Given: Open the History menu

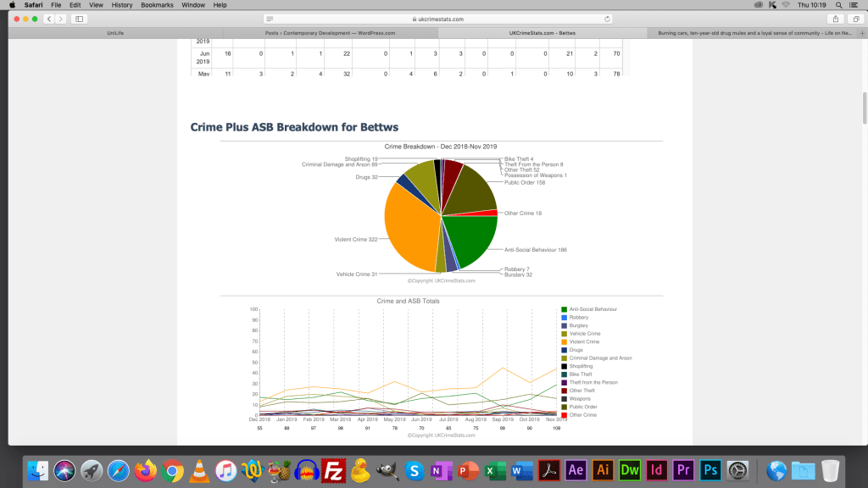Looking at the screenshot, I should [121, 5].
